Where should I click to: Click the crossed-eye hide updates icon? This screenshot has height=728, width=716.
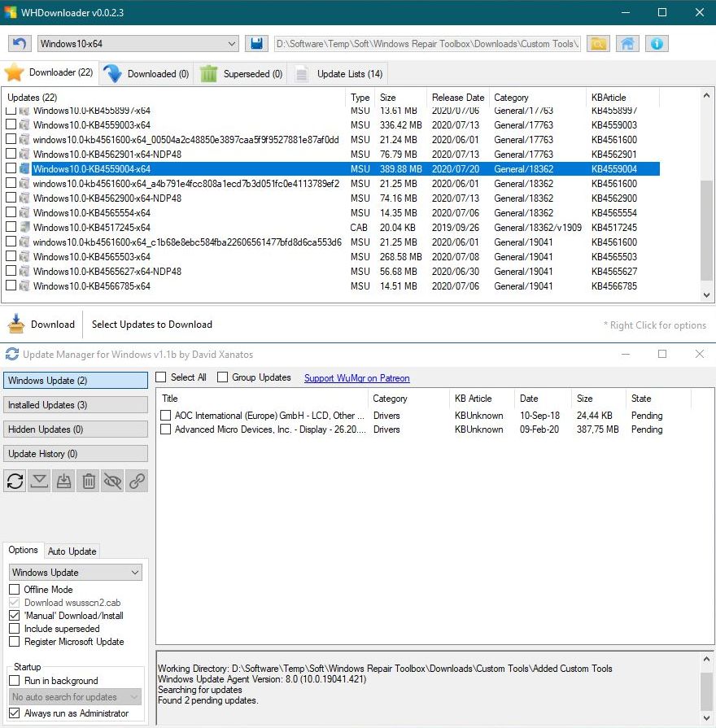pos(113,481)
